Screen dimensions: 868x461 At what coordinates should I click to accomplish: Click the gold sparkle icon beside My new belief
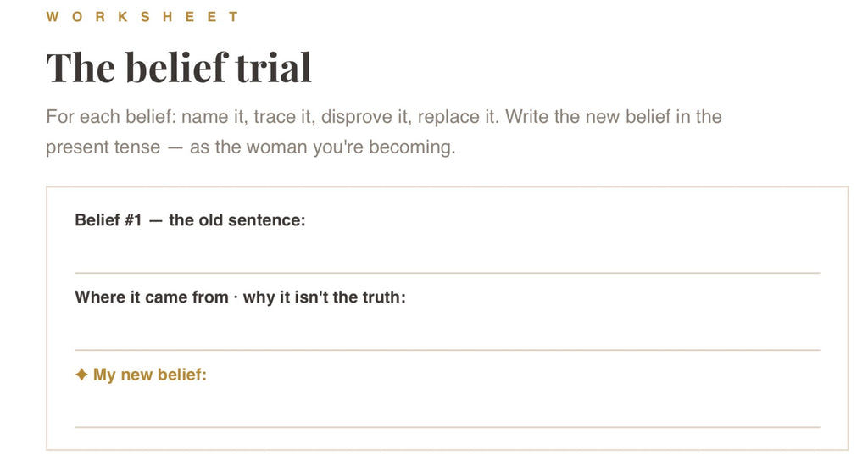81,375
